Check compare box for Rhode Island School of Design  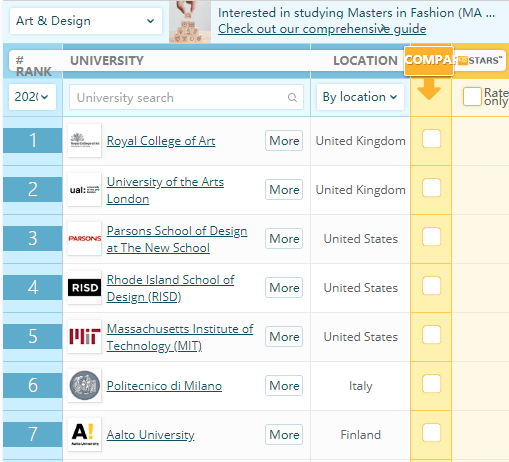(x=431, y=286)
